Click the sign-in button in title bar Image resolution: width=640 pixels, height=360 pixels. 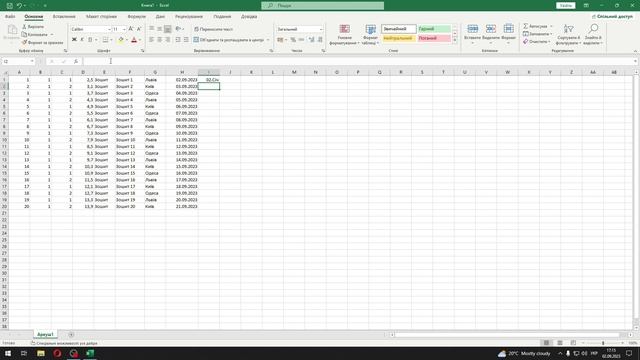(566, 6)
